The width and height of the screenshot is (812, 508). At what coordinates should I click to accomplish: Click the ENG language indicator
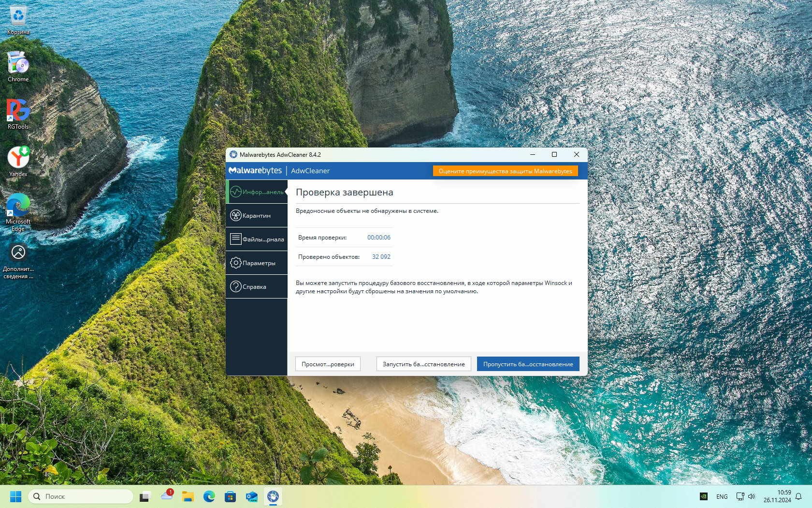pos(722,496)
